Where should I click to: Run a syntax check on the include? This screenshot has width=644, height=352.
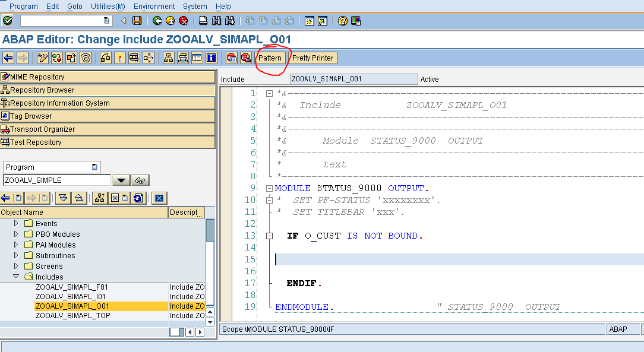click(x=55, y=58)
